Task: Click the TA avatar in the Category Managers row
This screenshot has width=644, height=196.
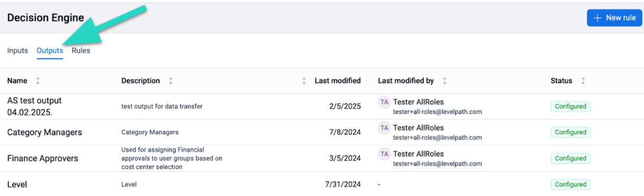Action: 384,128
